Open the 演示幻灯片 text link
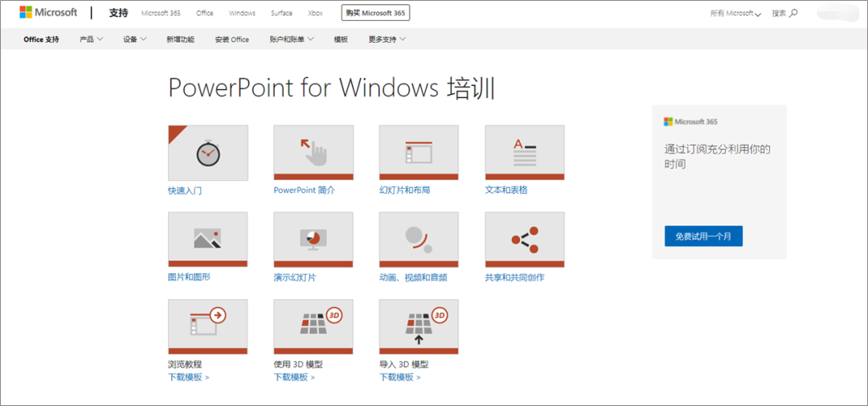The height and width of the screenshot is (406, 868). (295, 277)
